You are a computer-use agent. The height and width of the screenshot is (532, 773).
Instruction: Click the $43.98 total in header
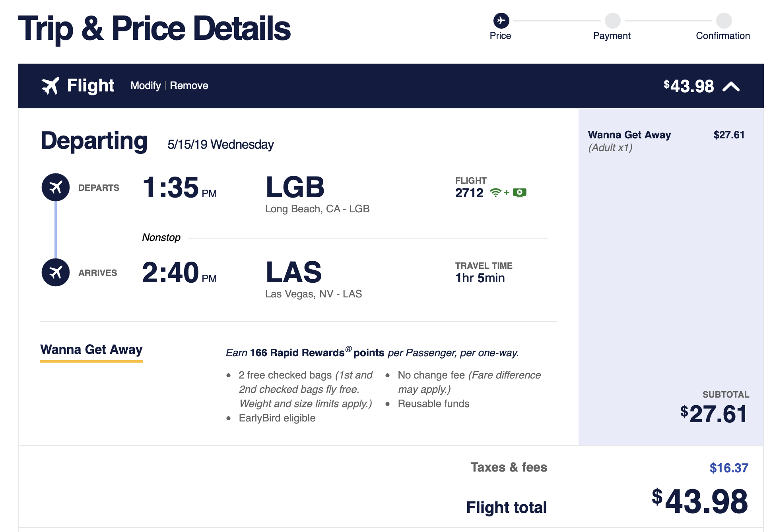(x=689, y=86)
